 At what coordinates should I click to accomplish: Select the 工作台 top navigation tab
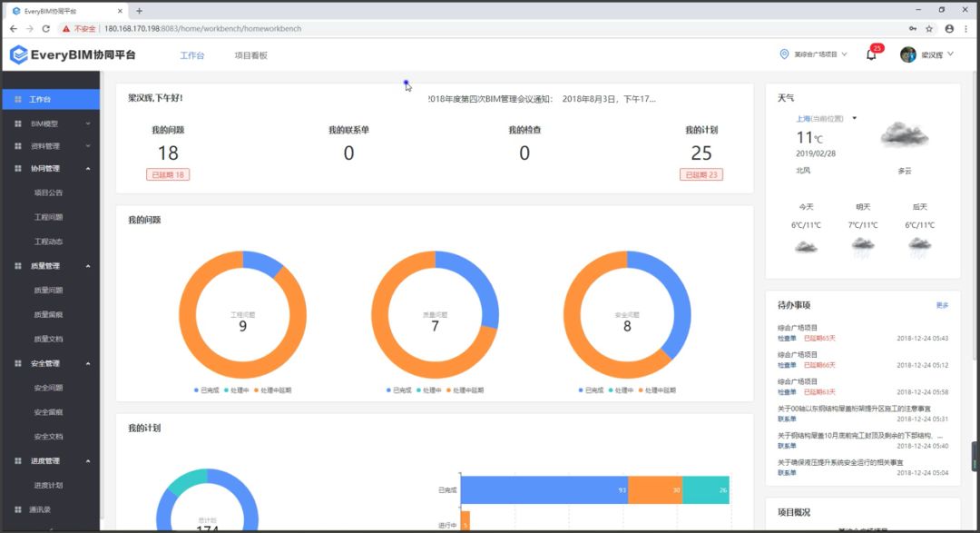[x=191, y=55]
